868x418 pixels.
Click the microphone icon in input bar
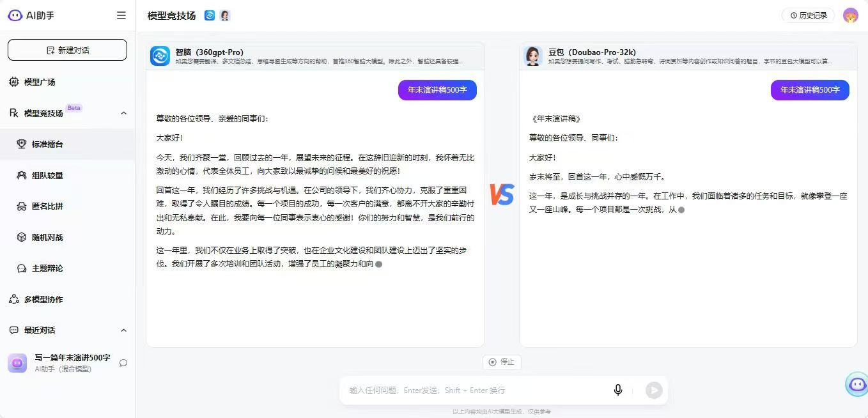(617, 389)
